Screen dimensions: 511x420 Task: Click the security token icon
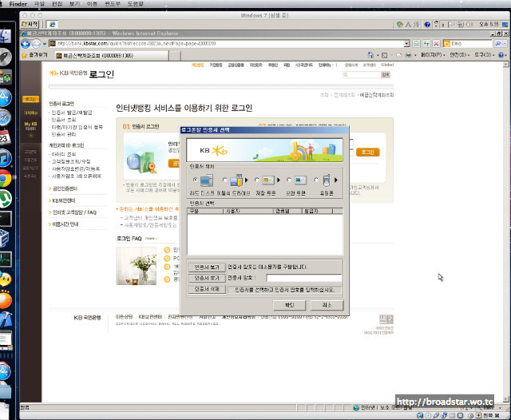300,180
